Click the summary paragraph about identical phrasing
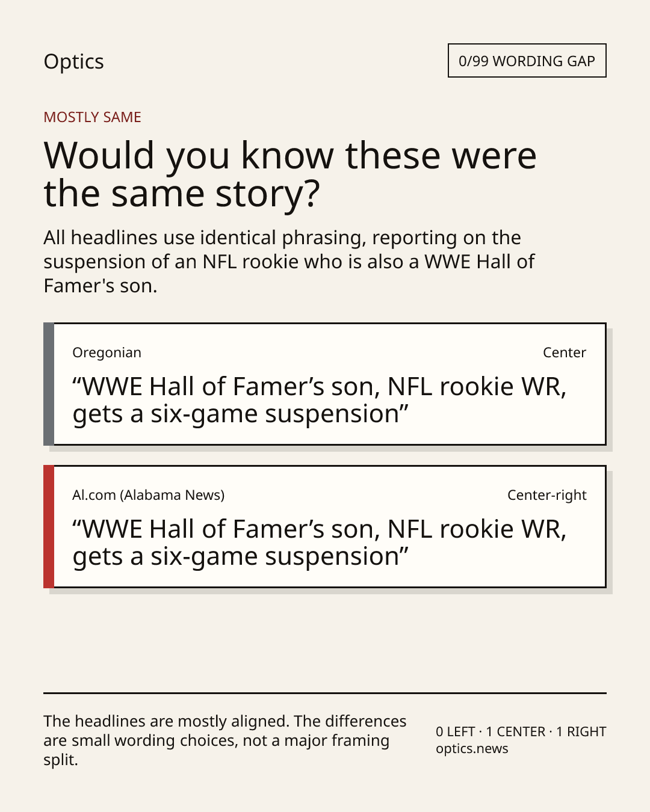 click(289, 262)
